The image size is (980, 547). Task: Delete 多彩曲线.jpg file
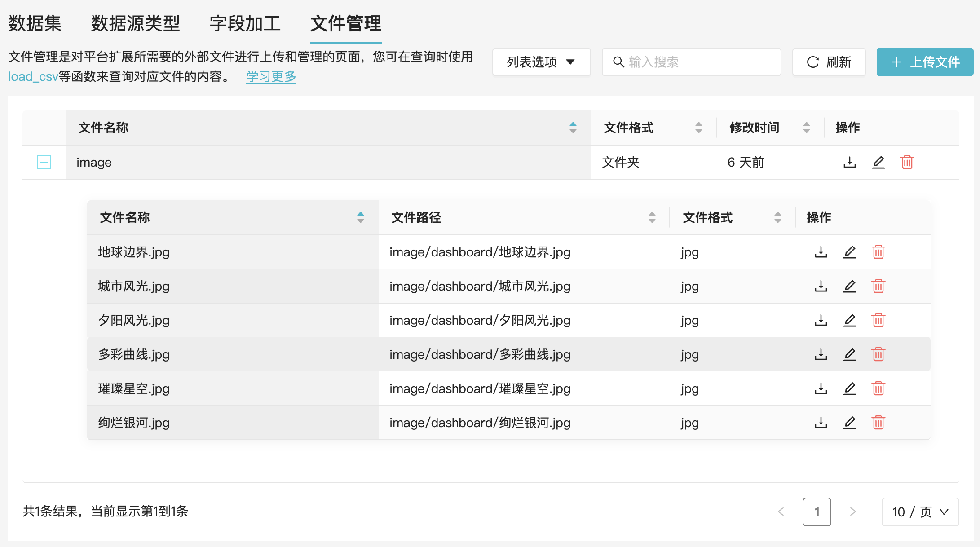878,354
